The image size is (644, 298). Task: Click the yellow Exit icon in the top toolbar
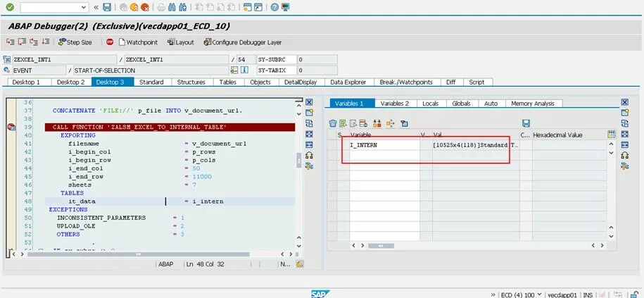(x=134, y=7)
